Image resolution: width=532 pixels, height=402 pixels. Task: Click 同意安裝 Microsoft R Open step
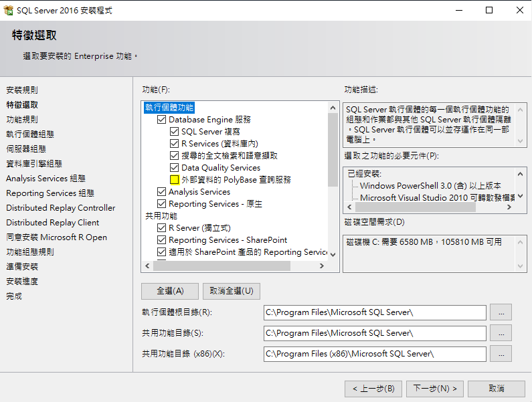[57, 237]
